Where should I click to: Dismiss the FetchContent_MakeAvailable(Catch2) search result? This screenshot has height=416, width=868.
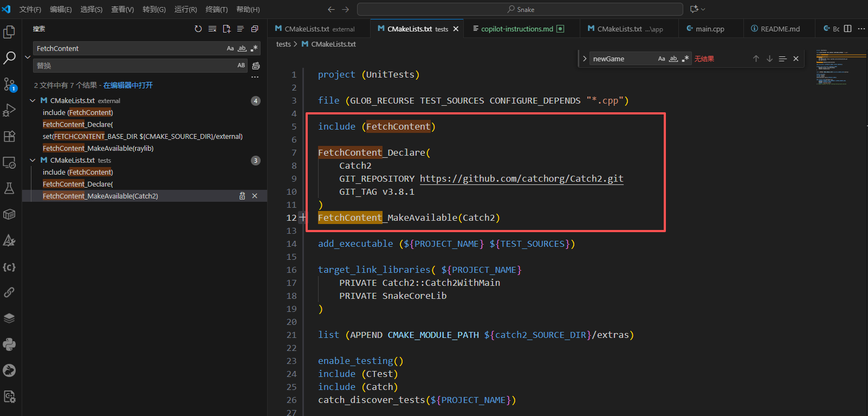pyautogui.click(x=255, y=196)
